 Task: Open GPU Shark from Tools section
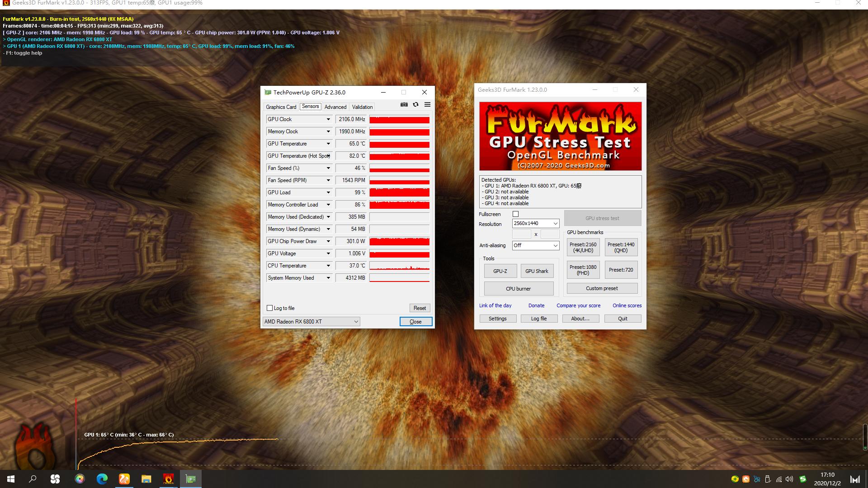[537, 271]
